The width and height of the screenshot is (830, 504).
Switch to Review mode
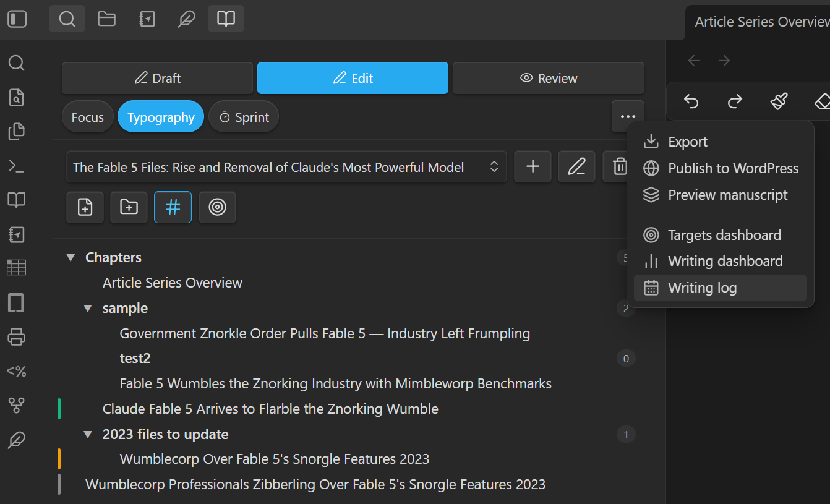(x=549, y=78)
